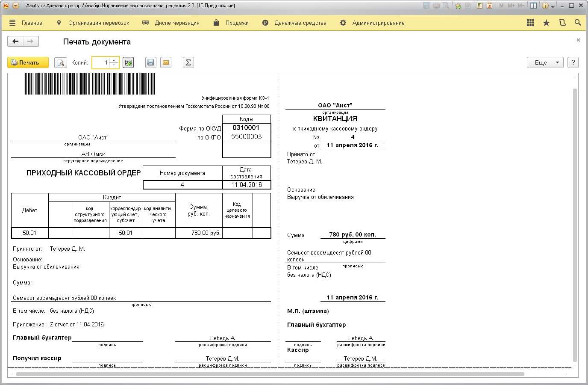This screenshot has width=588, height=385.
Task: Send the document by email envelope icon
Action: pyautogui.click(x=166, y=63)
